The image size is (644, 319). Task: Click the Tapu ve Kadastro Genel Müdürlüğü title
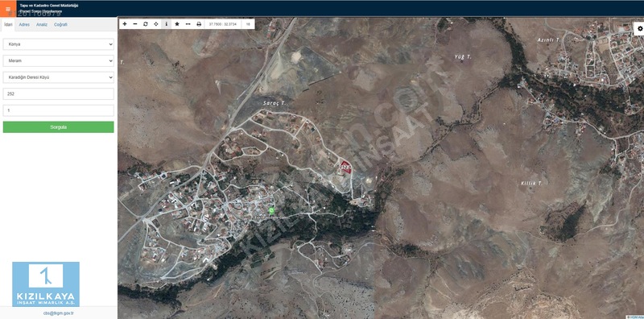click(x=49, y=6)
